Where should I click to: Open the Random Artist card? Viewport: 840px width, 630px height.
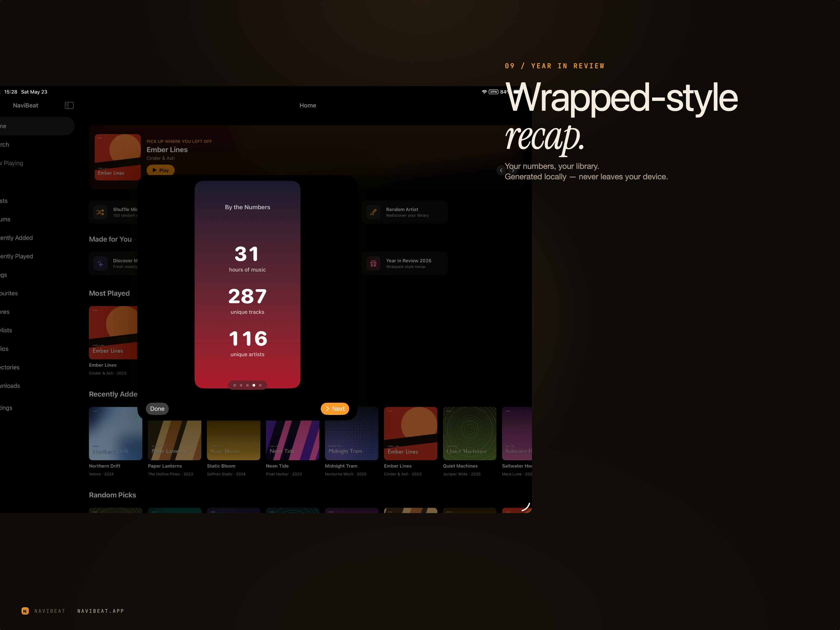[x=404, y=212]
